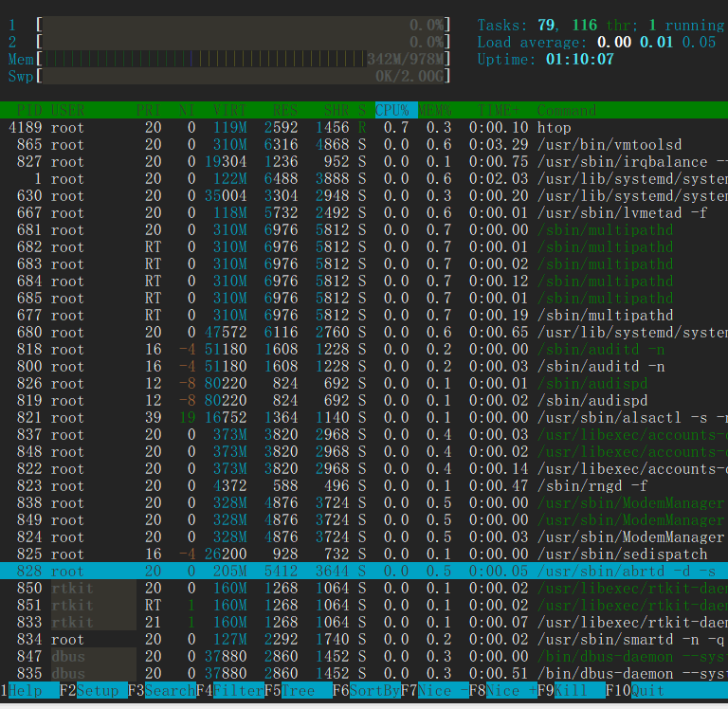Select multipathd thread row PID 681
The width and height of the screenshot is (728, 709).
pyautogui.click(x=364, y=229)
